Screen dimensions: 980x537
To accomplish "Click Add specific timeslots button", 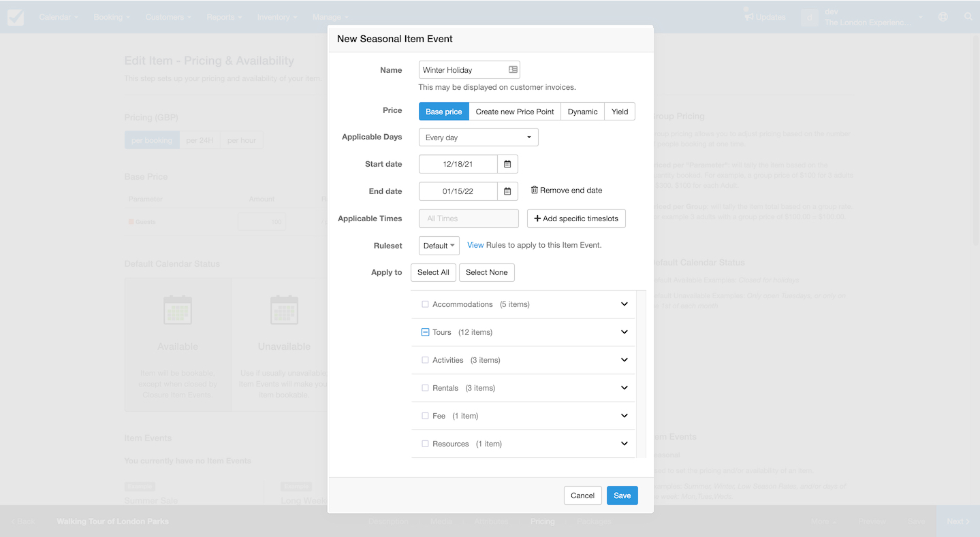I will pos(576,218).
